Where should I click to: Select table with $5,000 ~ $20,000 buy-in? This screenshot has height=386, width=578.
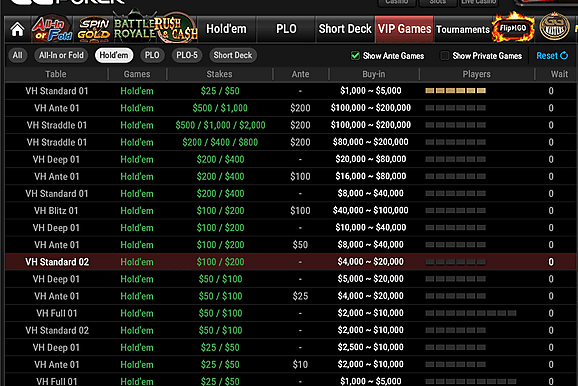(290, 279)
